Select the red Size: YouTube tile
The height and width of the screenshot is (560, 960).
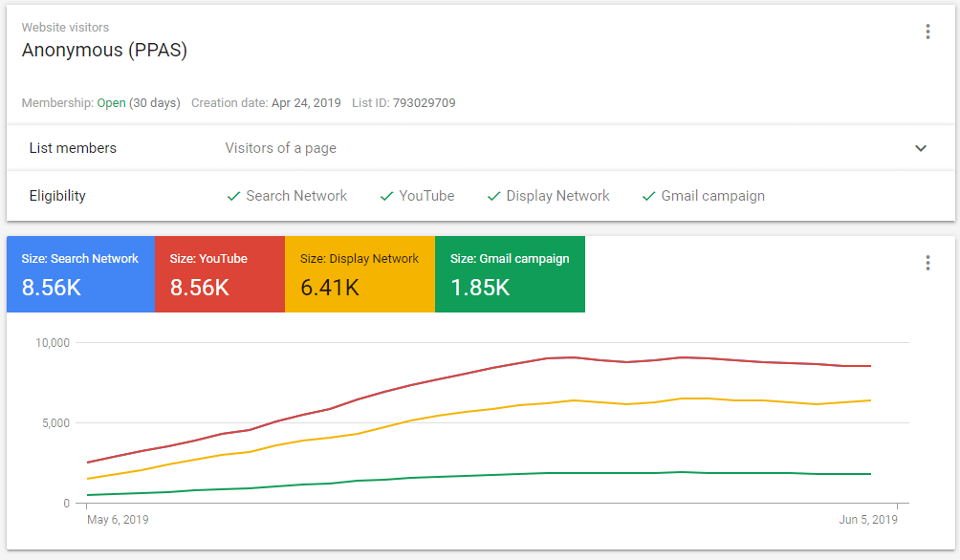(219, 274)
